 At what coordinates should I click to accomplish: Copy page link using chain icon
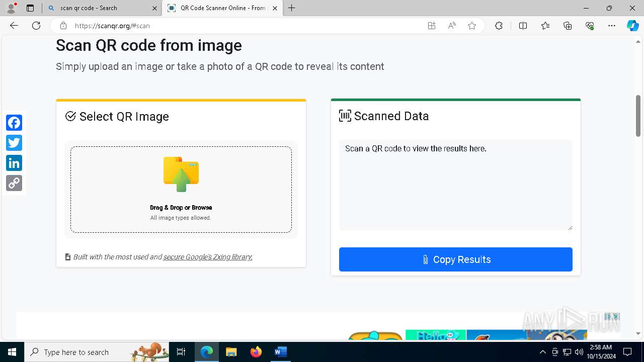pos(14,183)
